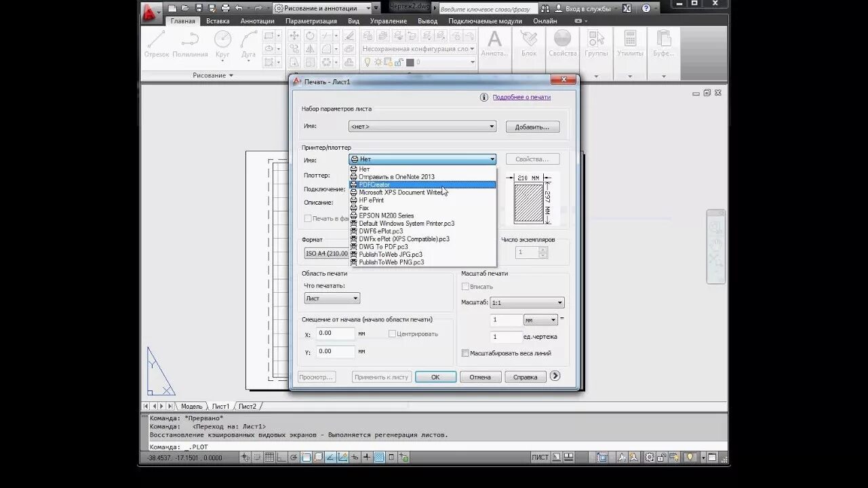Toggle the ЛИСТ paper space button

point(540,457)
